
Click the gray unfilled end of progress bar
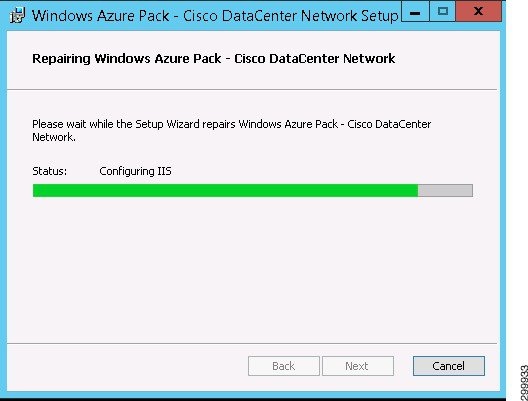[445, 191]
